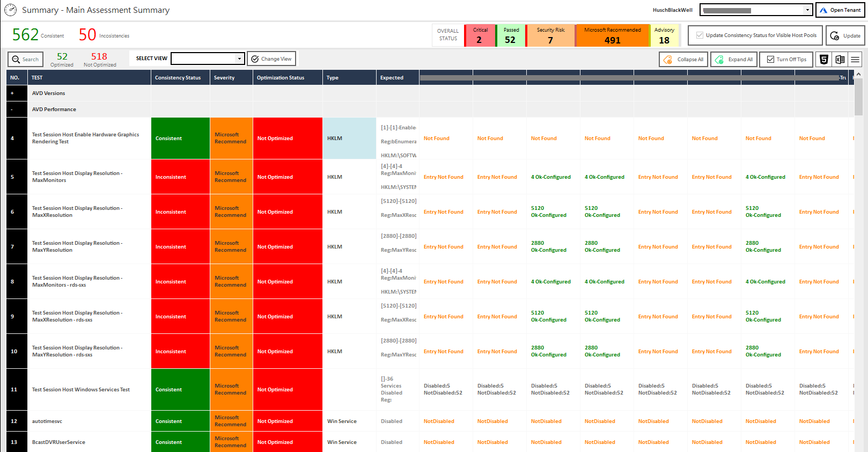868x452 pixels.
Task: Expand the AVD Versions group
Action: click(12, 93)
